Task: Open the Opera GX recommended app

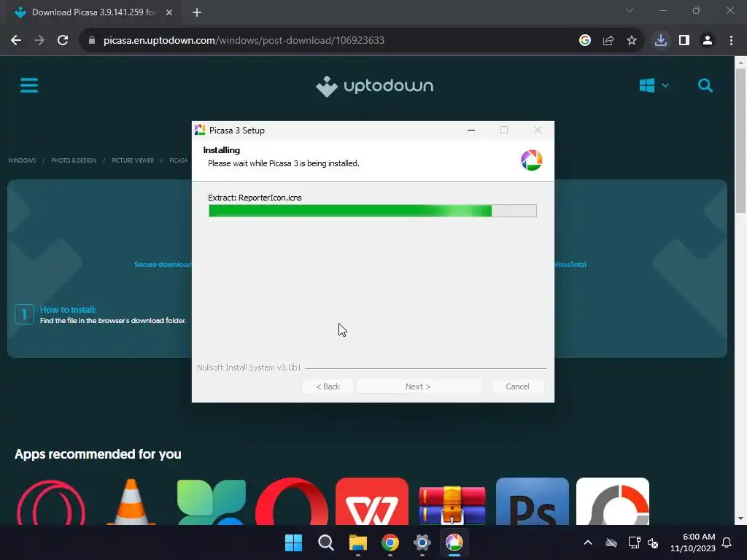Action: click(52, 502)
